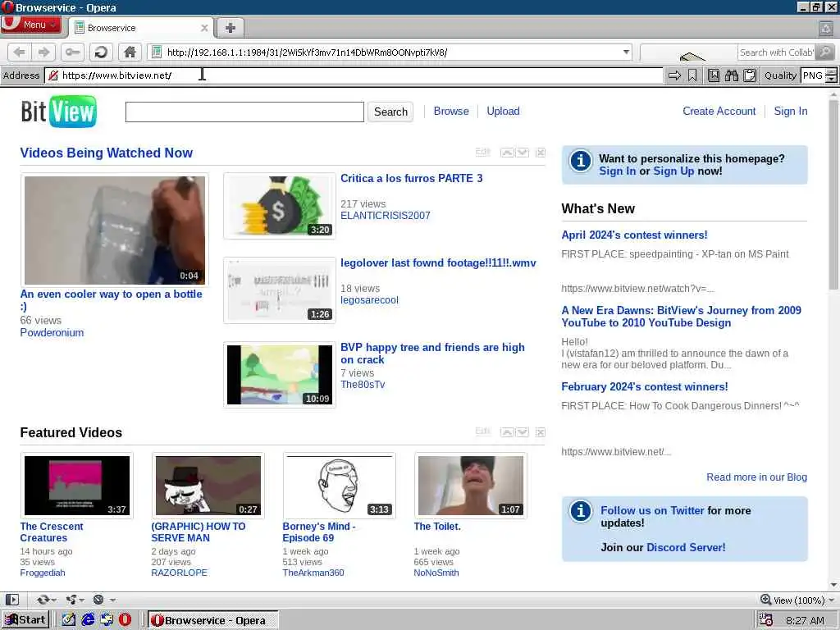Screen dimensions: 840x630
Task: Click the Go arrow next to Address bar
Action: (x=674, y=75)
